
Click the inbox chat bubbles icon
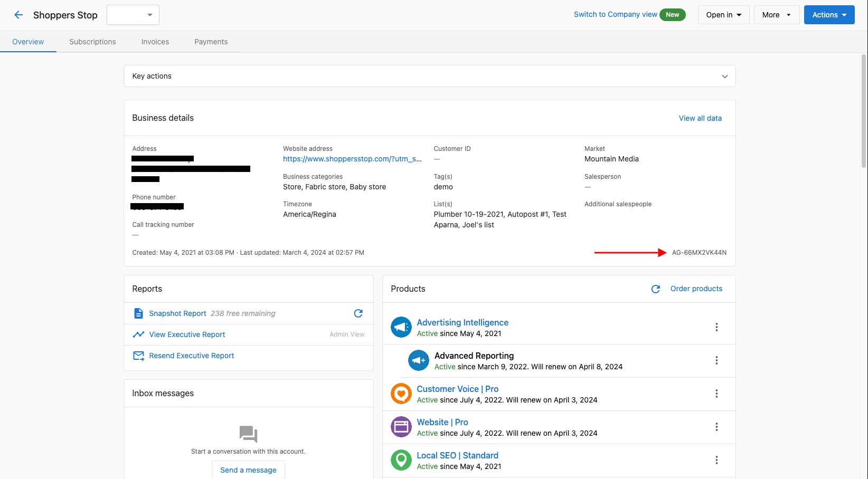(x=248, y=434)
